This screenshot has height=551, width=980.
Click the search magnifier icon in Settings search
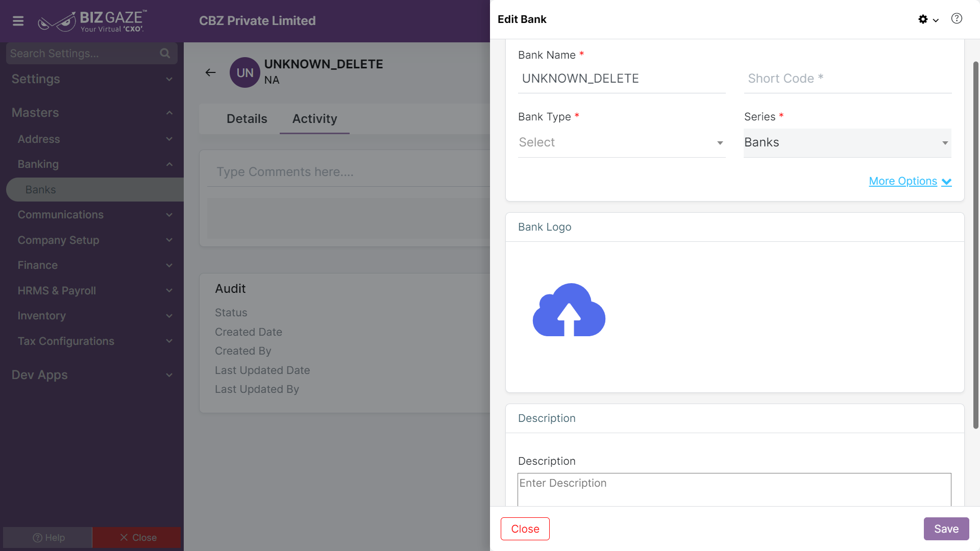click(165, 53)
